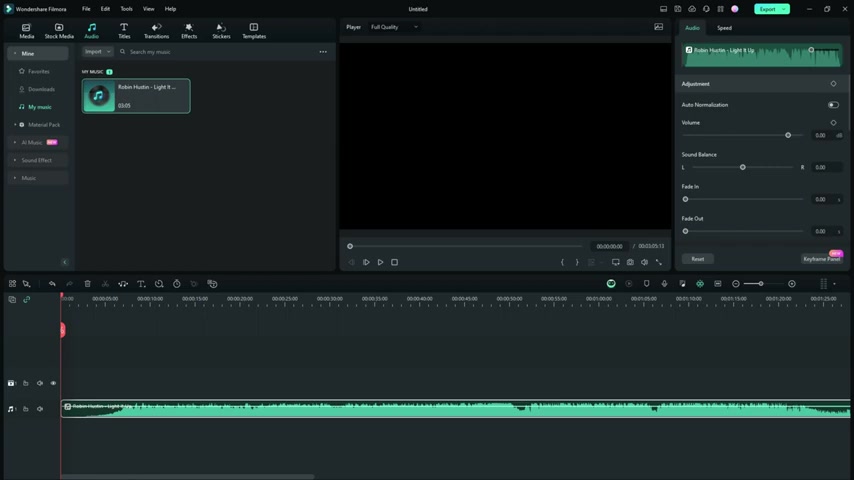Take a snapshot with the camera icon

pyautogui.click(x=630, y=262)
